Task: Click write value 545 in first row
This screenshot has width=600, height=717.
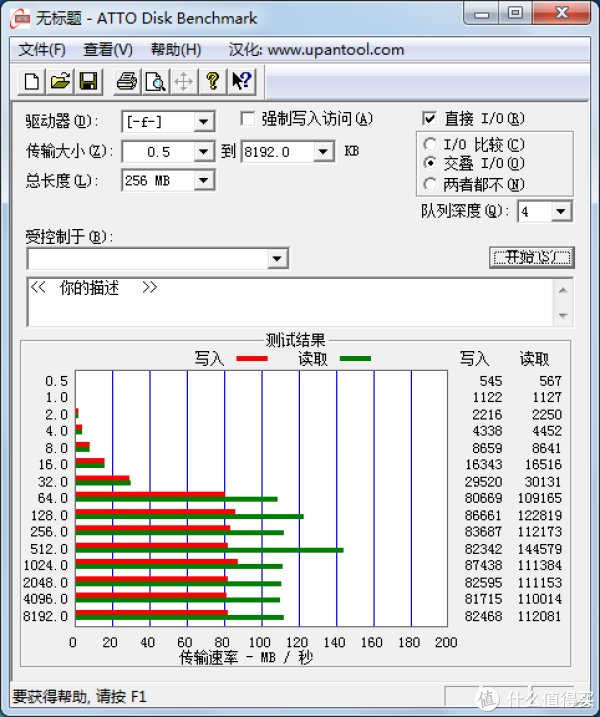Action: pos(491,381)
